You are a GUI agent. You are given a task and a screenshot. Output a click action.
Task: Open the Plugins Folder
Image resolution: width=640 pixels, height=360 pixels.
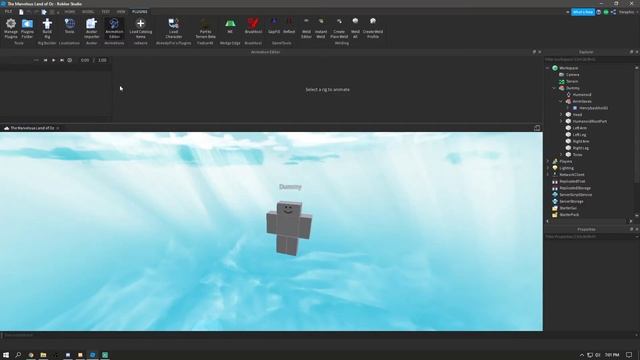(x=27, y=28)
